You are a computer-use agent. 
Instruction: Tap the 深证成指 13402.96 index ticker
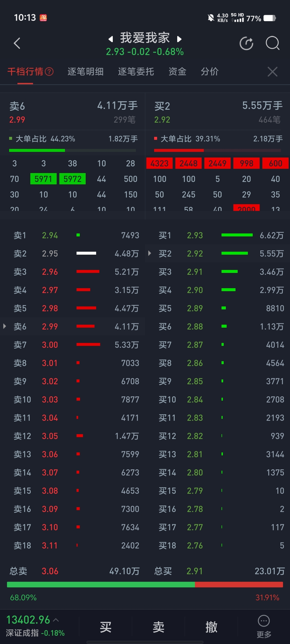pos(35,626)
